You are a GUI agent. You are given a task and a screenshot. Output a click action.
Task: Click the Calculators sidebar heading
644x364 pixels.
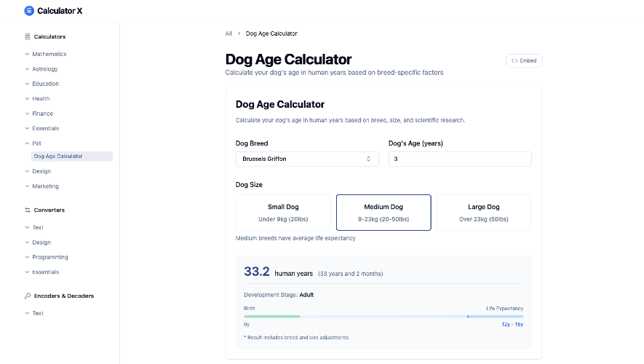[49, 36]
